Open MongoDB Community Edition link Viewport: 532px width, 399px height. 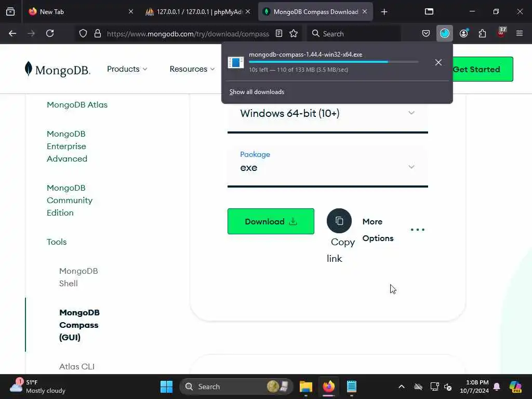pyautogui.click(x=70, y=200)
